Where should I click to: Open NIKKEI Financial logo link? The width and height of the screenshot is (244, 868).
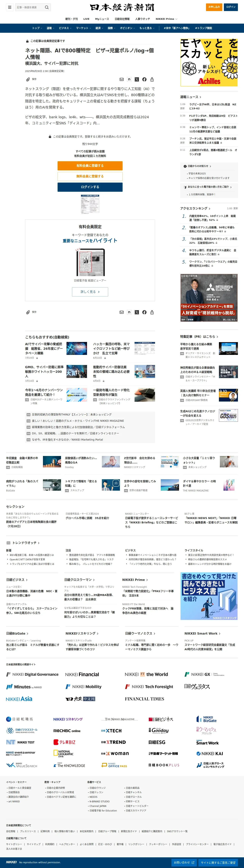[x=82, y=674]
